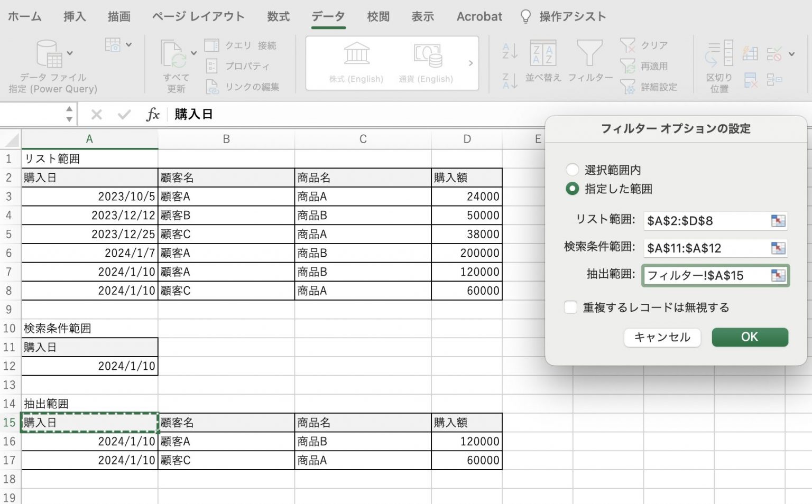Click the クエリ 接続 icon
Image resolution: width=812 pixels, height=504 pixels.
[211, 45]
